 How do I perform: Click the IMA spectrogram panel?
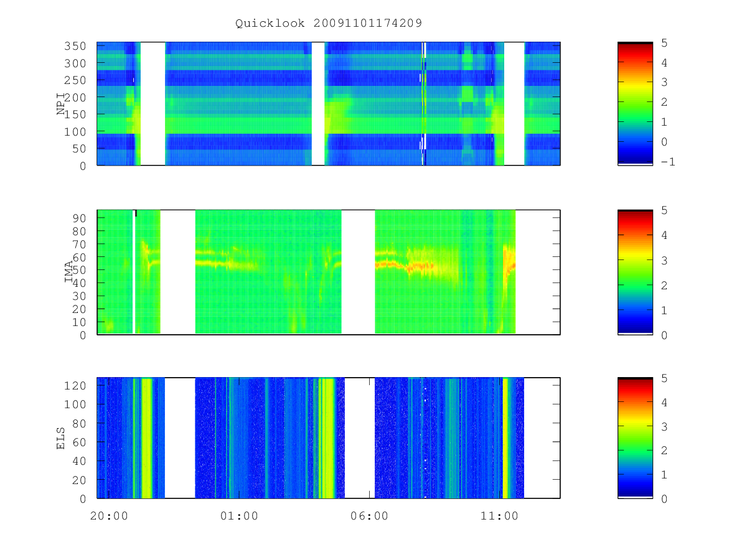click(329, 273)
